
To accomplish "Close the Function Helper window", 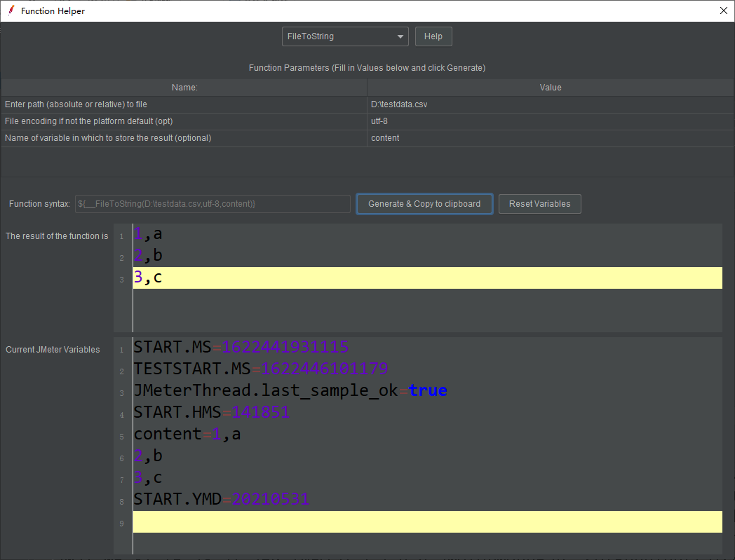I will point(723,11).
